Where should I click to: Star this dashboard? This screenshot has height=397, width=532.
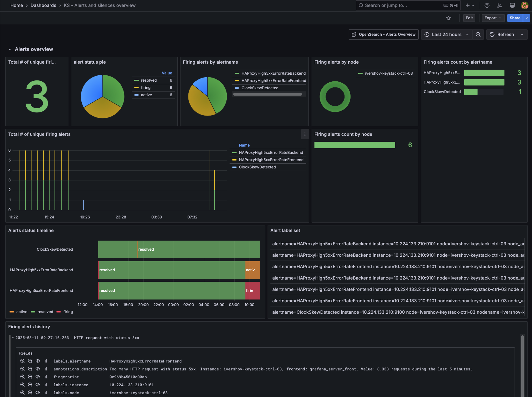(x=448, y=18)
